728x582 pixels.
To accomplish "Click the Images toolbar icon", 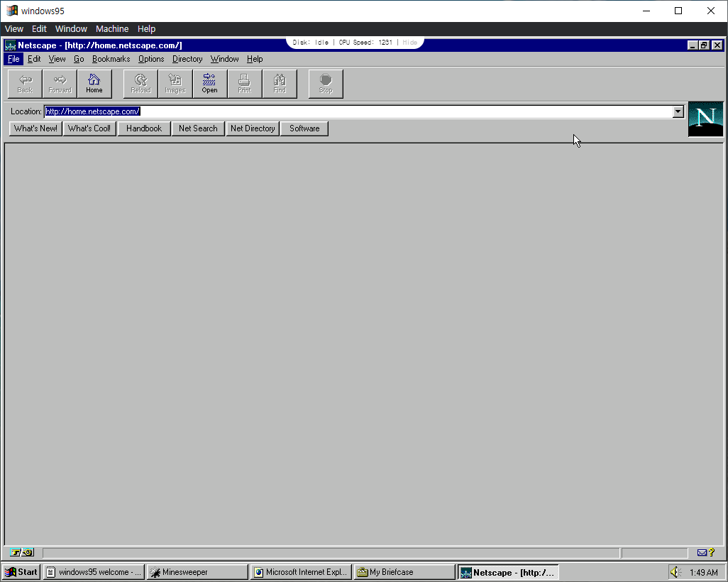I will (x=175, y=84).
